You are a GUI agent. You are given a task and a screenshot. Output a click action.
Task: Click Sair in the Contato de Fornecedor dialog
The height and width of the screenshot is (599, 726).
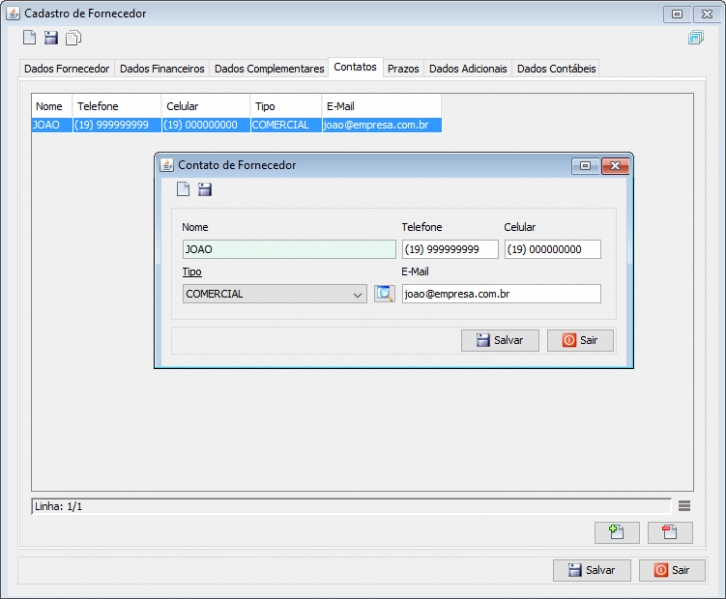(580, 340)
